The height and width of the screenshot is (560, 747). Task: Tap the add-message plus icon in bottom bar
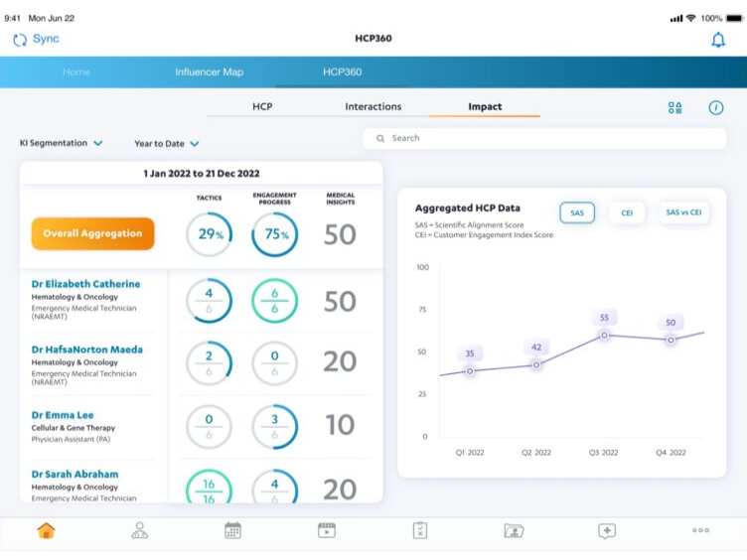click(607, 530)
